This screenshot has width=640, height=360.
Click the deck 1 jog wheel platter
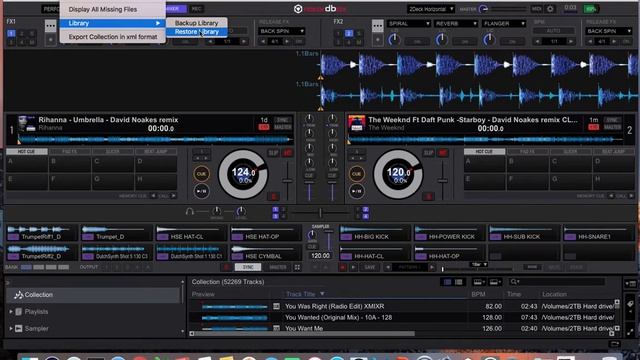pyautogui.click(x=243, y=174)
